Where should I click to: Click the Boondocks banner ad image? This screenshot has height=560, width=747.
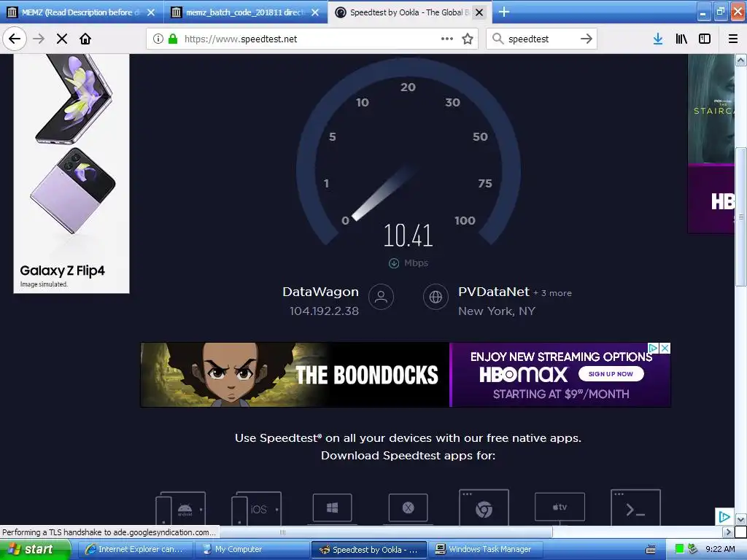295,374
